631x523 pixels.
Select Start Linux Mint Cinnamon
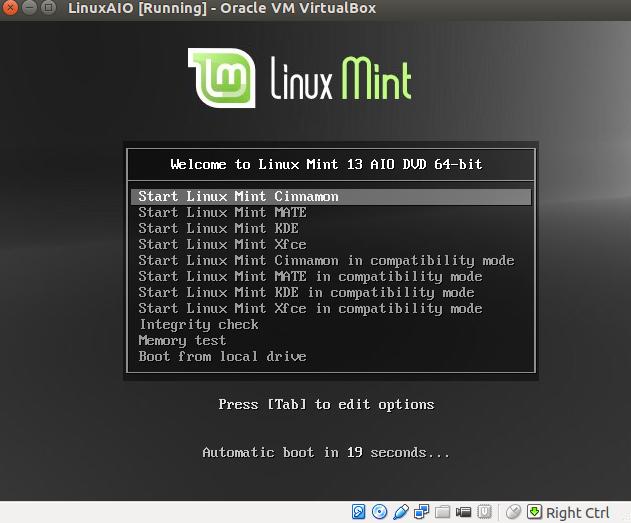click(331, 197)
